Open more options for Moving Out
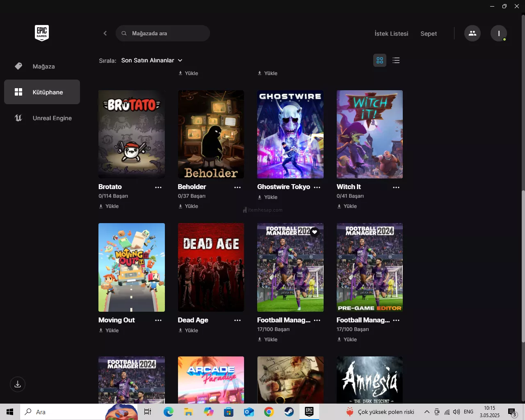525x420 pixels. [158, 320]
